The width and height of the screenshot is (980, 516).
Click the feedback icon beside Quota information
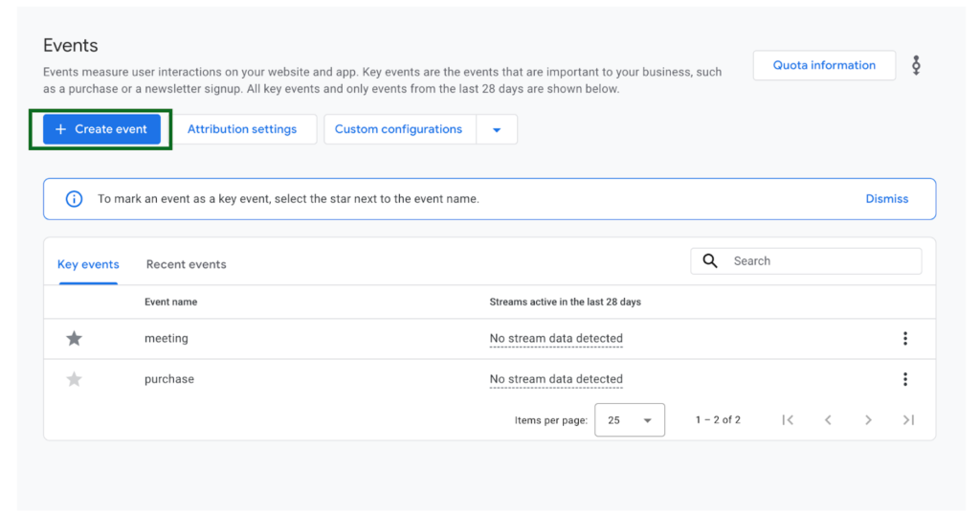(x=916, y=65)
